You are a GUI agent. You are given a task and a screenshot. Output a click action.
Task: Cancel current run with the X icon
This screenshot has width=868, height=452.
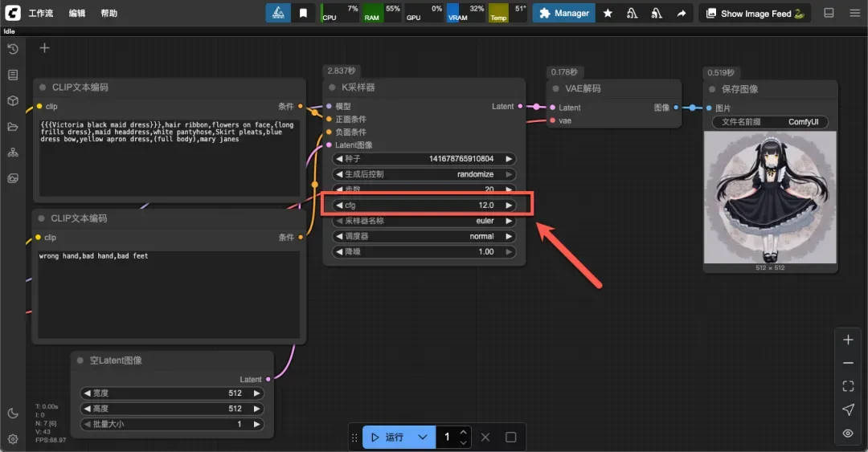coord(485,437)
